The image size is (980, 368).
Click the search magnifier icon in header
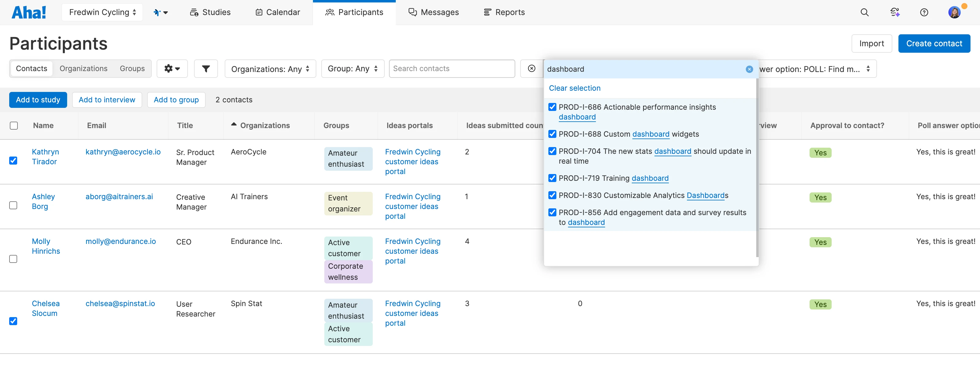pos(864,12)
